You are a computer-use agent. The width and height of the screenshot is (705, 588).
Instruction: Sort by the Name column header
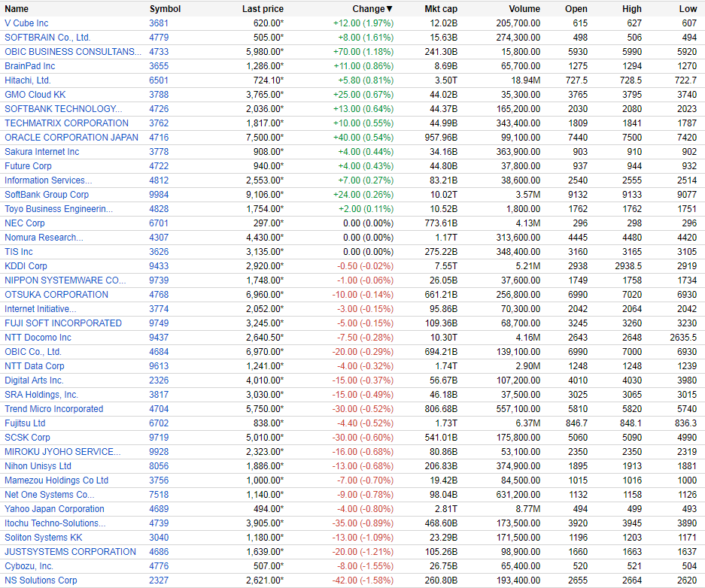click(x=17, y=9)
